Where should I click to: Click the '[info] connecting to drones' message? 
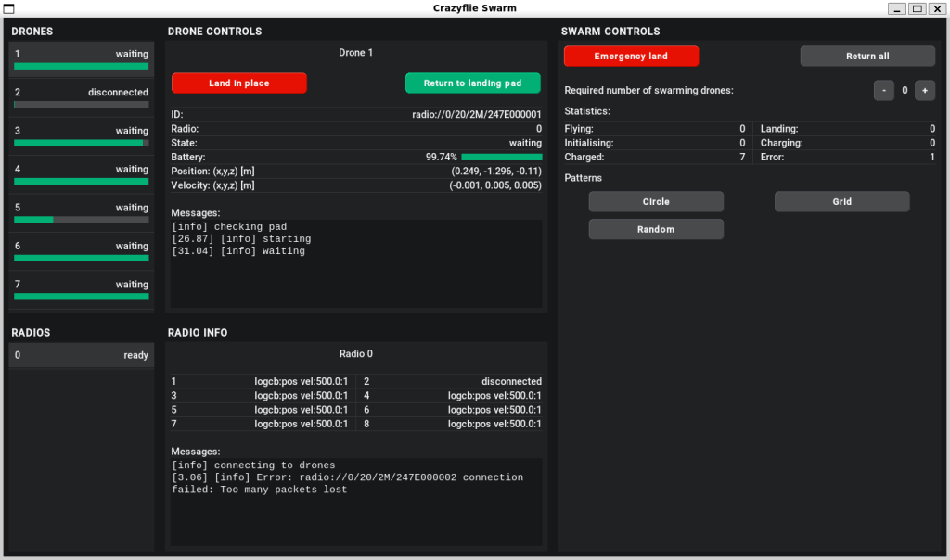254,465
